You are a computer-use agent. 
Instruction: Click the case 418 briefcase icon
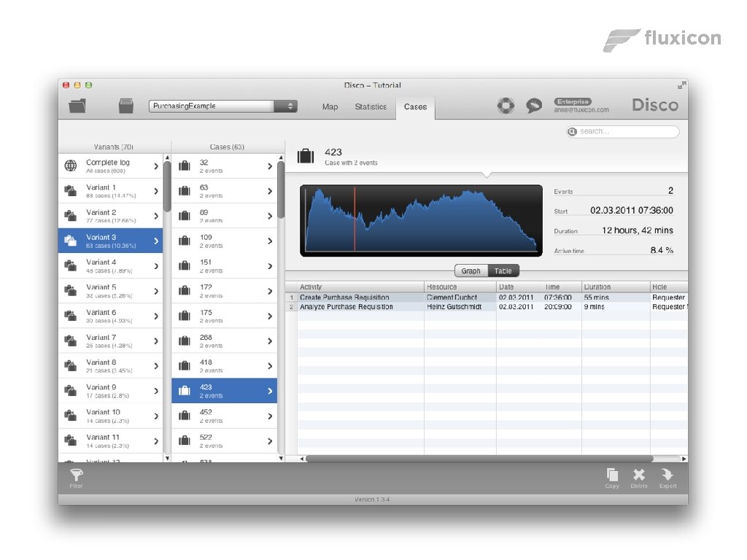[x=185, y=366]
